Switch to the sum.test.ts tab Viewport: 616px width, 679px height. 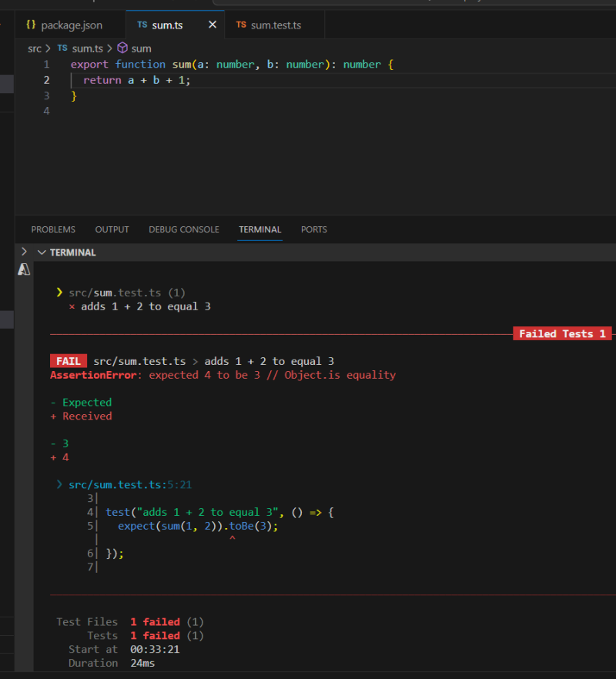pos(276,25)
